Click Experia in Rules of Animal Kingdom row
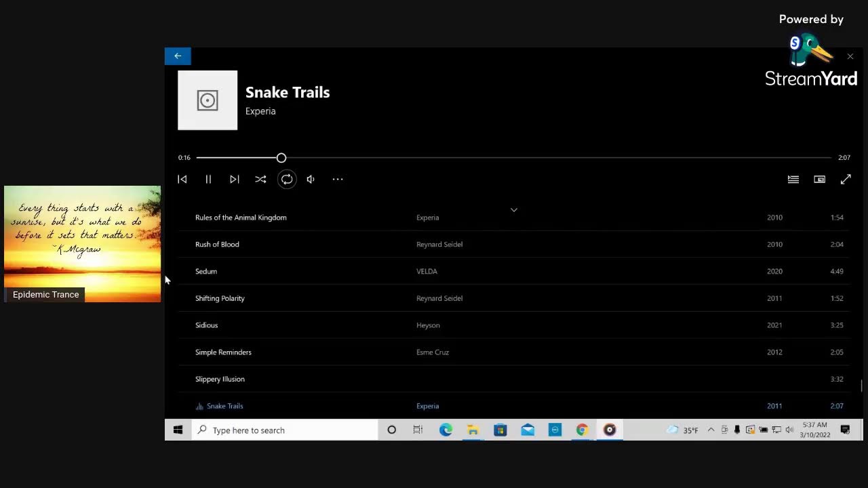 click(x=427, y=218)
